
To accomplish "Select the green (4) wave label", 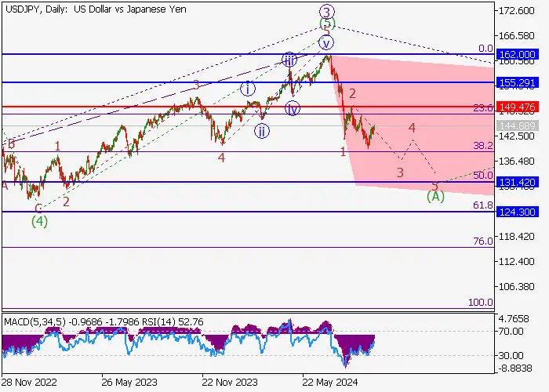I will (39, 221).
